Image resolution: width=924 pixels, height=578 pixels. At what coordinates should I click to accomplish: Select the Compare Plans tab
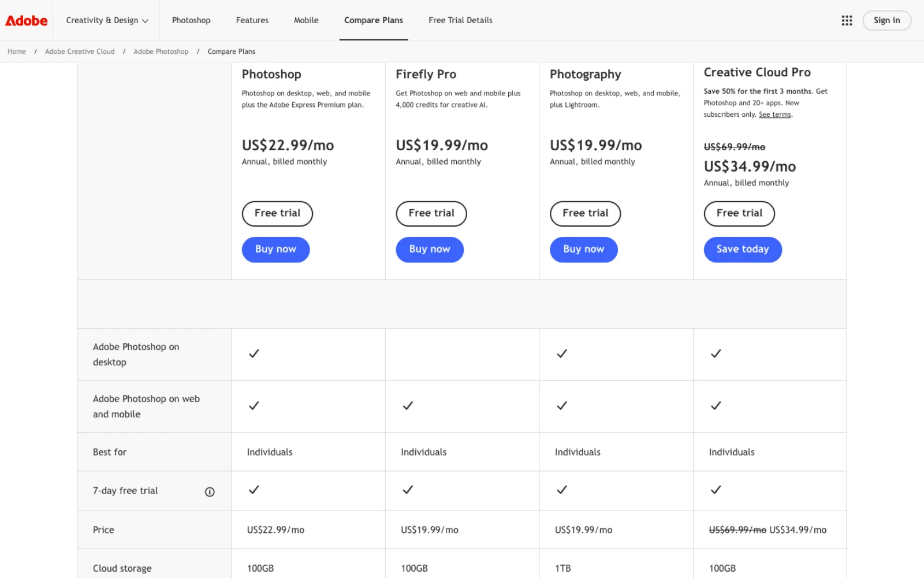374,20
